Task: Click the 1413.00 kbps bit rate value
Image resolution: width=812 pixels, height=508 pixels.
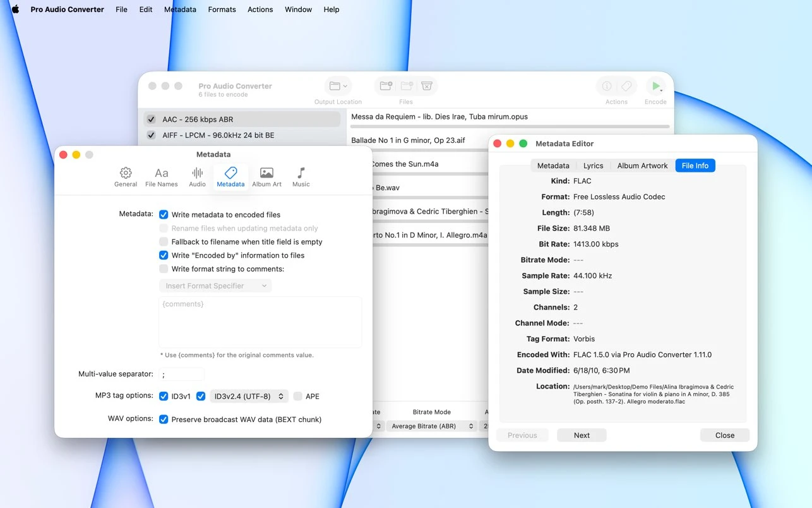Action: [596, 244]
